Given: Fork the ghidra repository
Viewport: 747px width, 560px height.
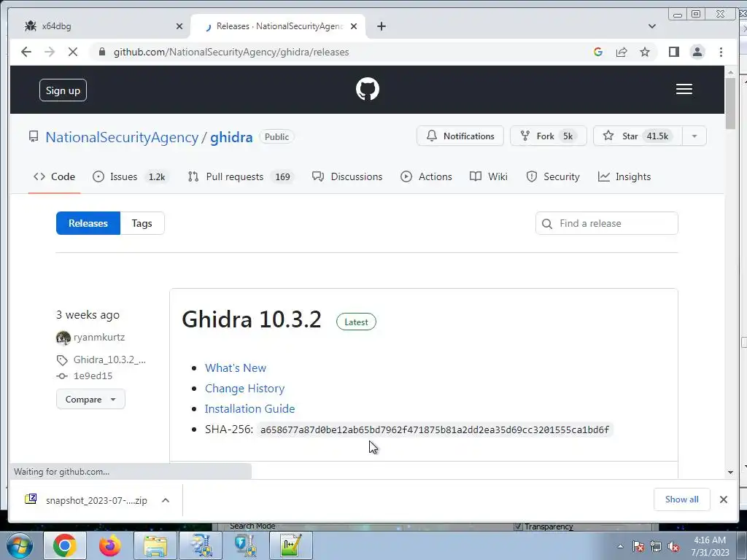Looking at the screenshot, I should click(x=548, y=136).
